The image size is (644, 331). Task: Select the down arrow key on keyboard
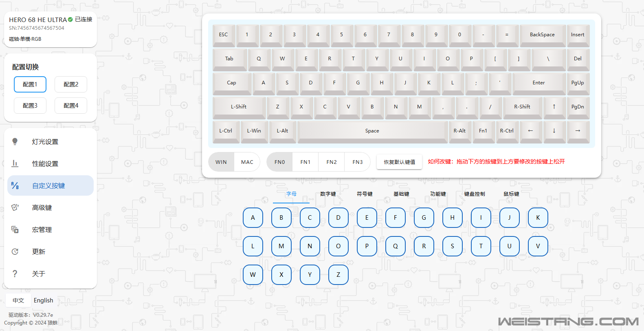coord(554,132)
